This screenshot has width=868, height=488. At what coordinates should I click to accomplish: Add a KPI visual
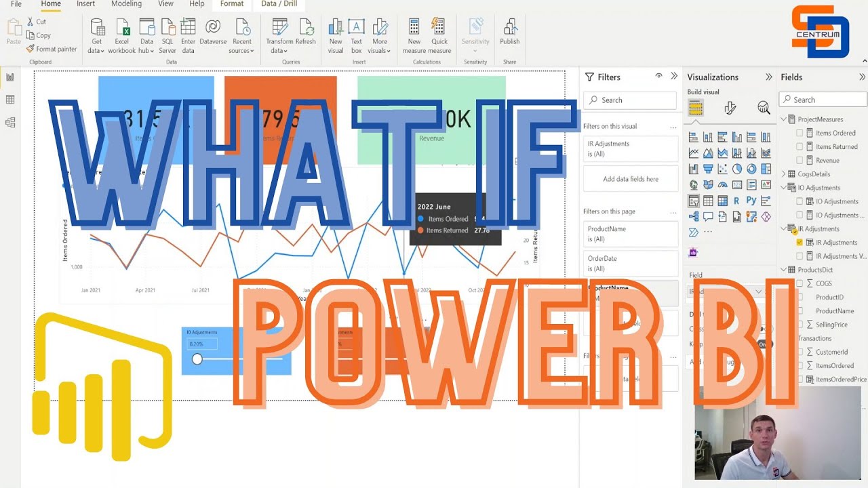coord(766,184)
